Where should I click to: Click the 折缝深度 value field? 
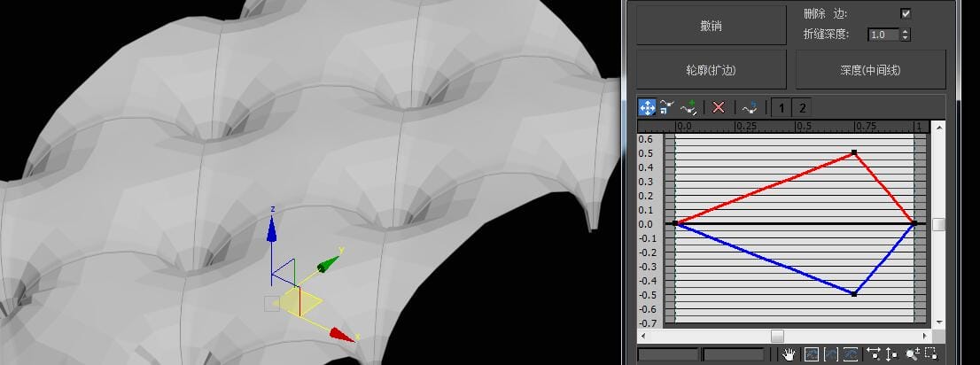[x=883, y=35]
